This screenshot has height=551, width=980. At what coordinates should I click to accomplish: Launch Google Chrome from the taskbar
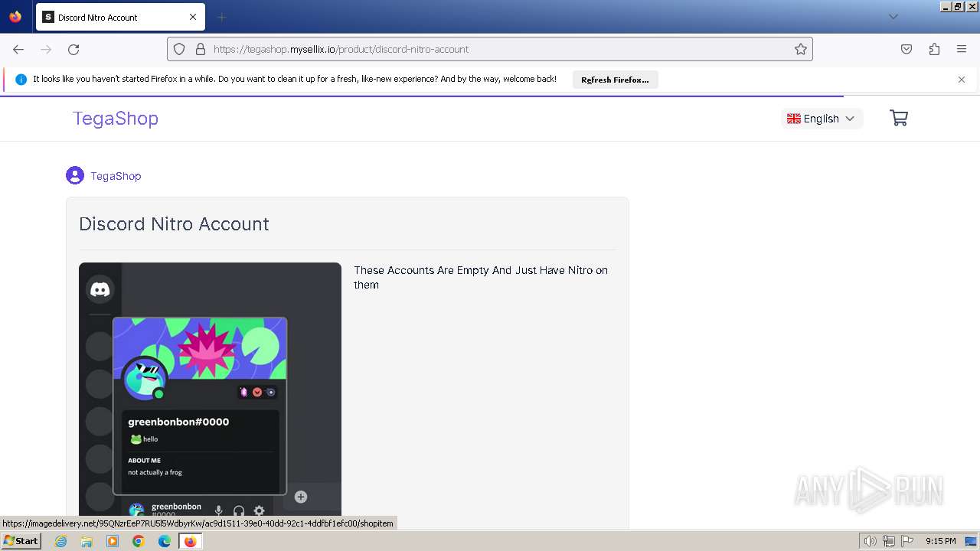pyautogui.click(x=139, y=541)
